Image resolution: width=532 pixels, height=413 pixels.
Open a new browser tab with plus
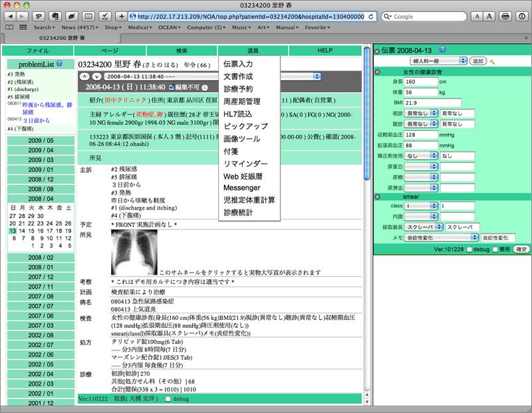tap(526, 38)
